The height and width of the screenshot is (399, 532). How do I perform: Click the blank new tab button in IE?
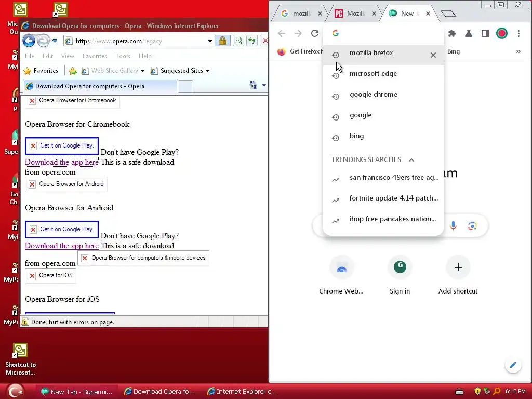tap(185, 87)
